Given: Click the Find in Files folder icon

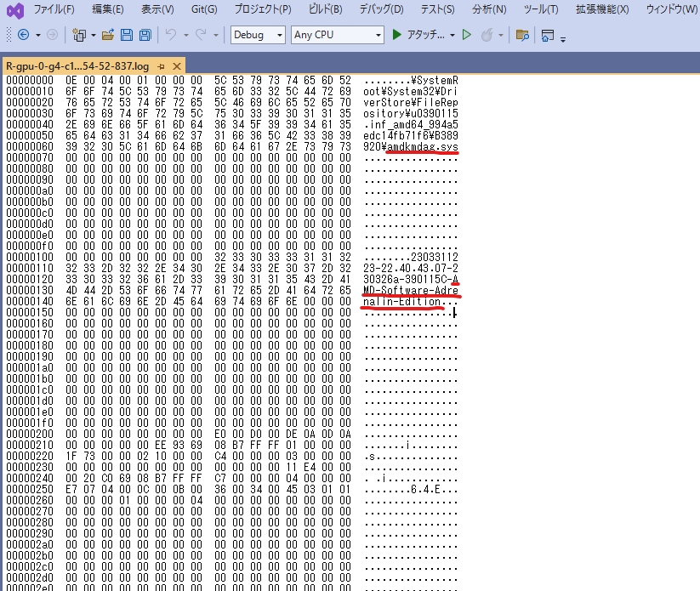Looking at the screenshot, I should [x=522, y=35].
